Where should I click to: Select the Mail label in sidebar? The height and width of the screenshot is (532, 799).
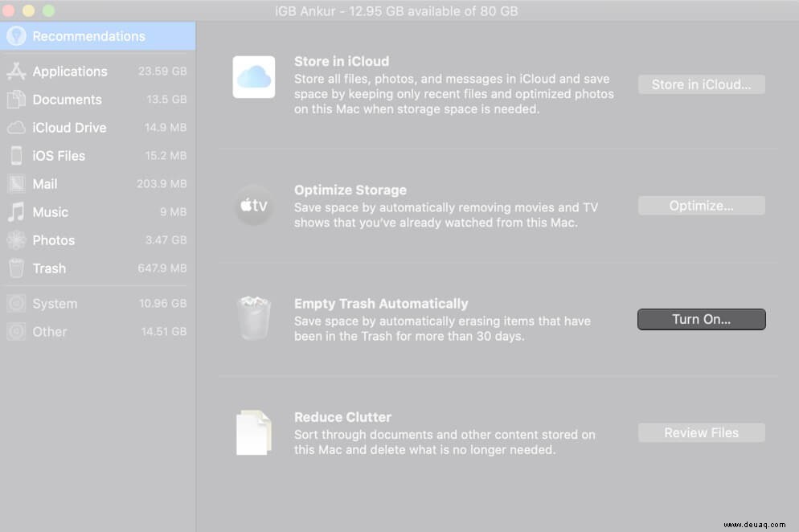45,184
